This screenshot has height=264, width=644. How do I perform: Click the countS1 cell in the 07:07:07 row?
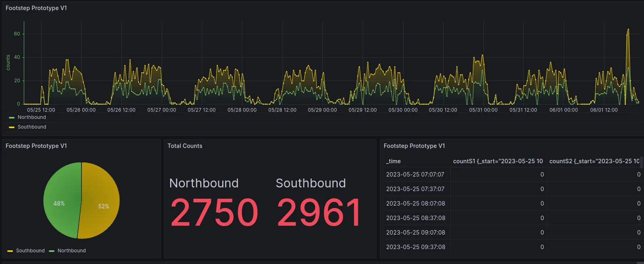click(x=498, y=175)
